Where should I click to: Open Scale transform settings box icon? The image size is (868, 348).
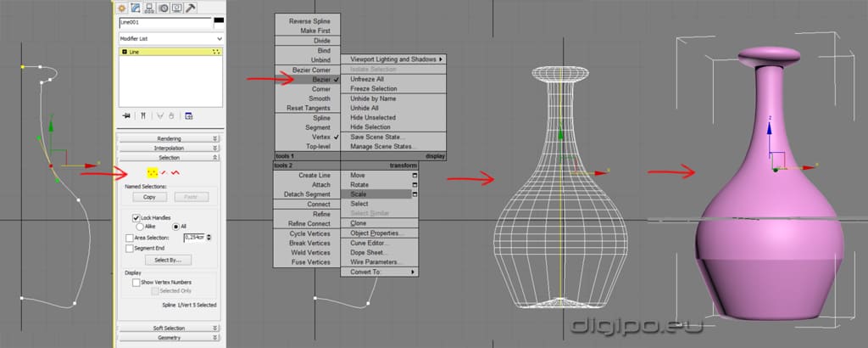tap(415, 194)
